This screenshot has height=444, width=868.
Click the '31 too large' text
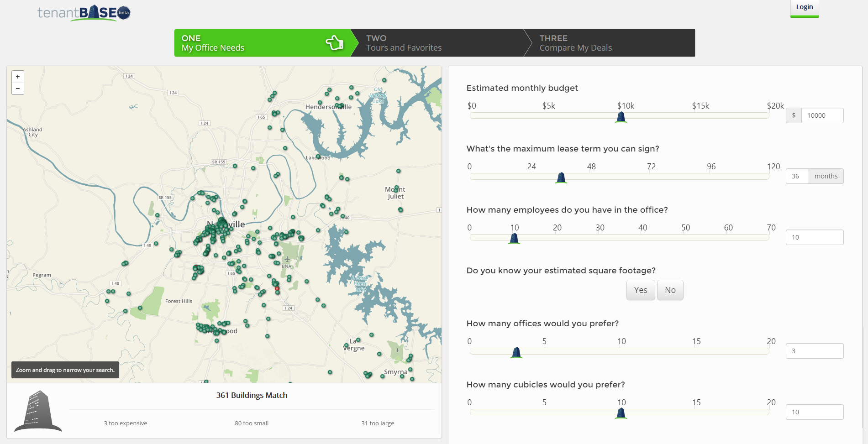378,423
